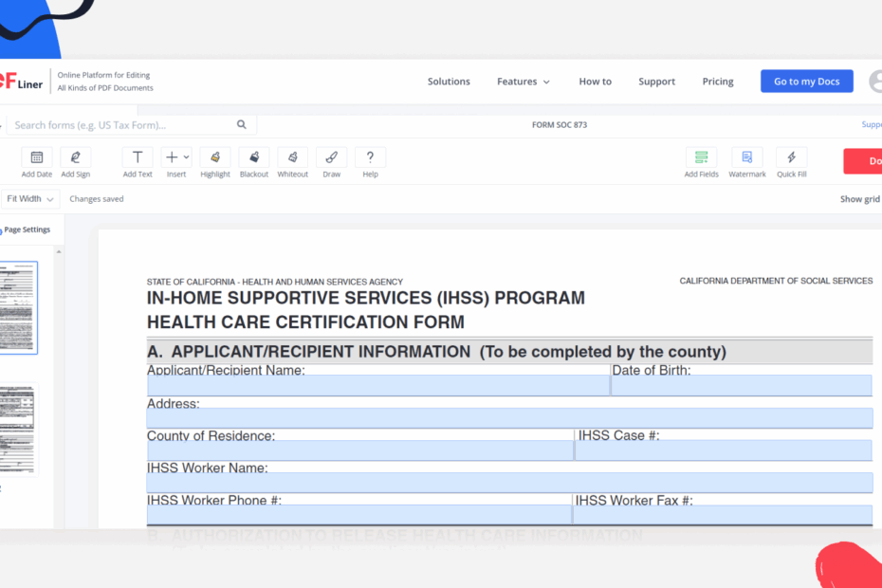This screenshot has width=882, height=588.
Task: Pick the Whiteout tool
Action: tap(292, 163)
